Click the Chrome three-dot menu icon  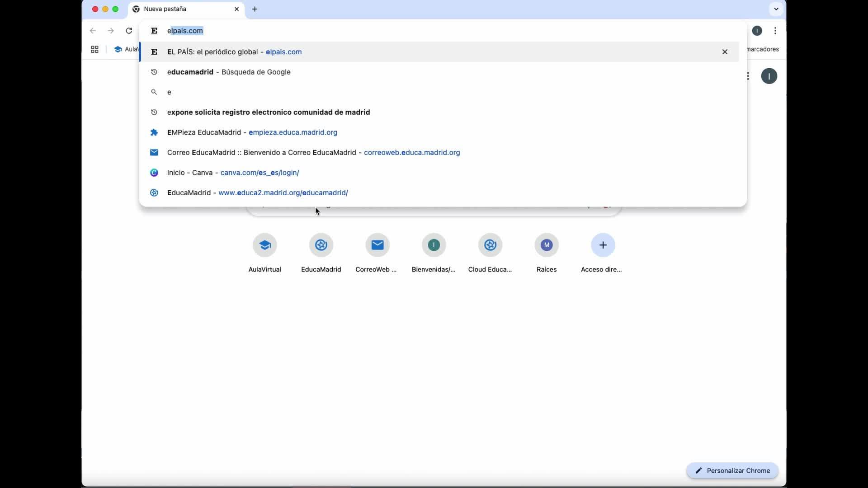point(775,31)
